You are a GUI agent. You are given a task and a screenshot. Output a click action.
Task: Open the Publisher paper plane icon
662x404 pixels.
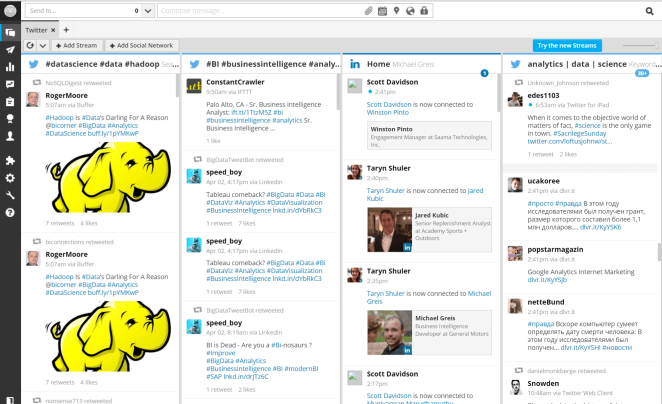coord(10,50)
